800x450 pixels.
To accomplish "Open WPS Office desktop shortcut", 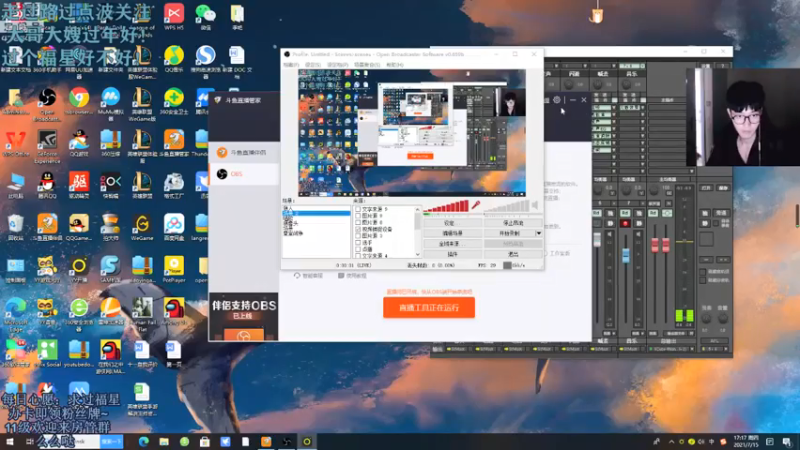I will click(x=16, y=143).
